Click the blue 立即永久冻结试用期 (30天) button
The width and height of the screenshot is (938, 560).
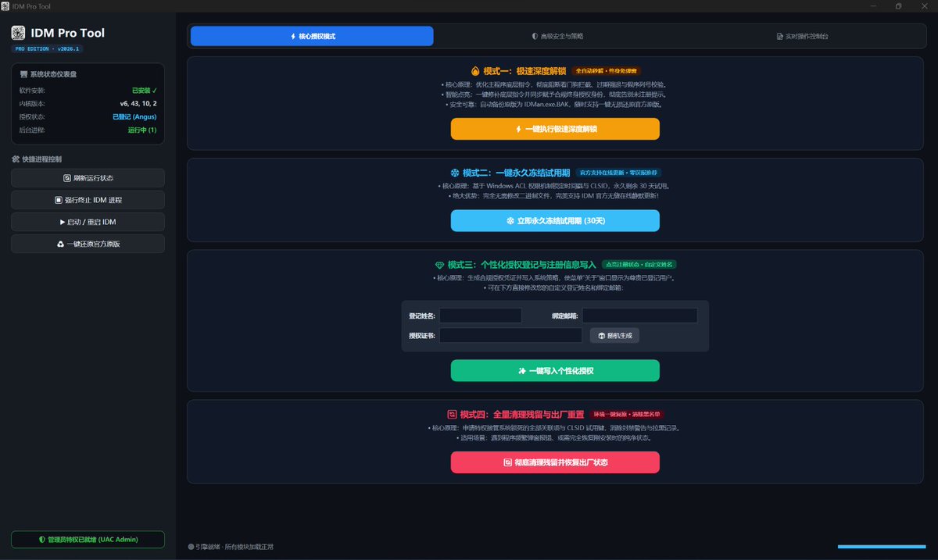(x=555, y=221)
